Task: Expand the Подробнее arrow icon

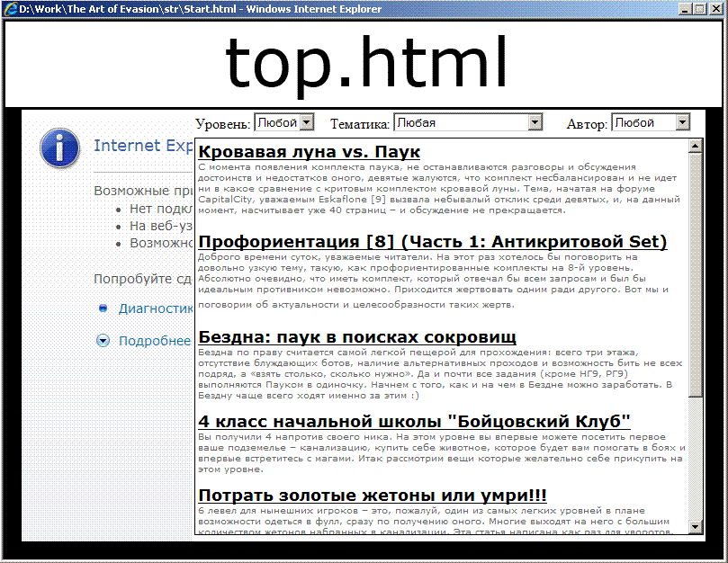Action: tap(103, 341)
